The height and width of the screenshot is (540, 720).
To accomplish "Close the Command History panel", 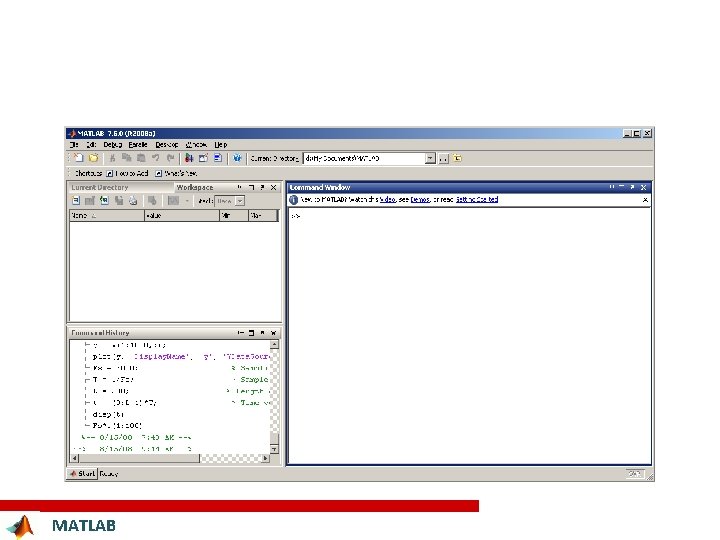I will pyautogui.click(x=273, y=332).
